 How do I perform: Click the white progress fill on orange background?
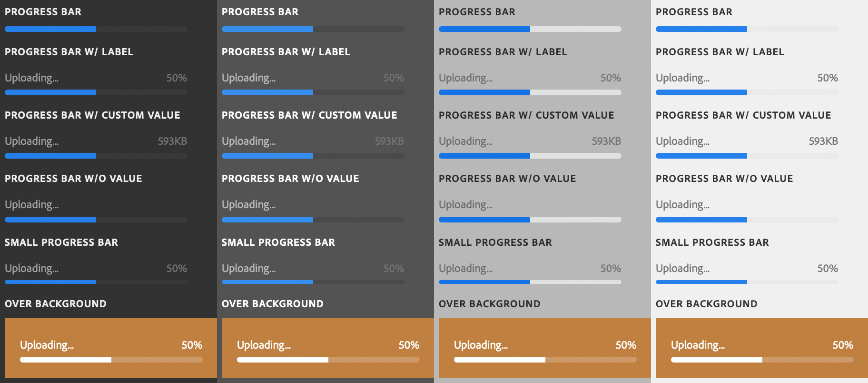pyautogui.click(x=65, y=360)
